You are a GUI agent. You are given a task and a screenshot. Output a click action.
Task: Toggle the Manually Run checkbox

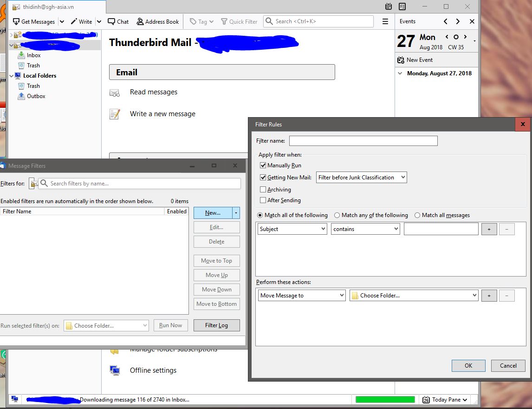263,165
